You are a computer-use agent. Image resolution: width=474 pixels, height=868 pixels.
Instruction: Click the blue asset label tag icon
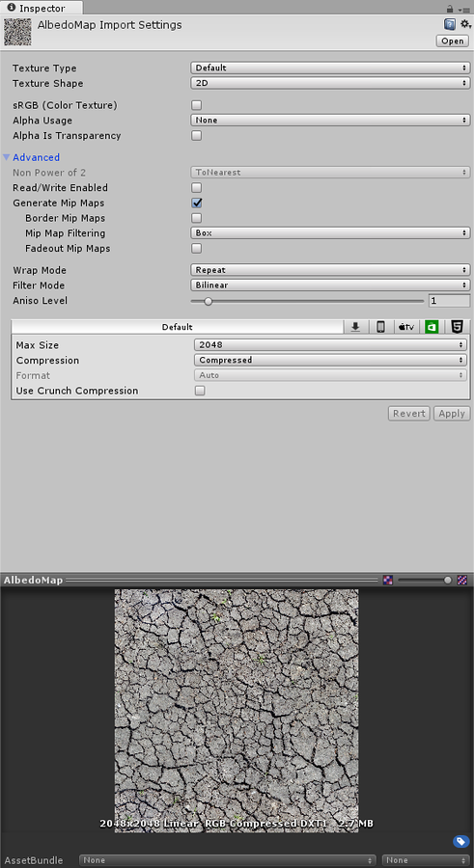click(460, 841)
